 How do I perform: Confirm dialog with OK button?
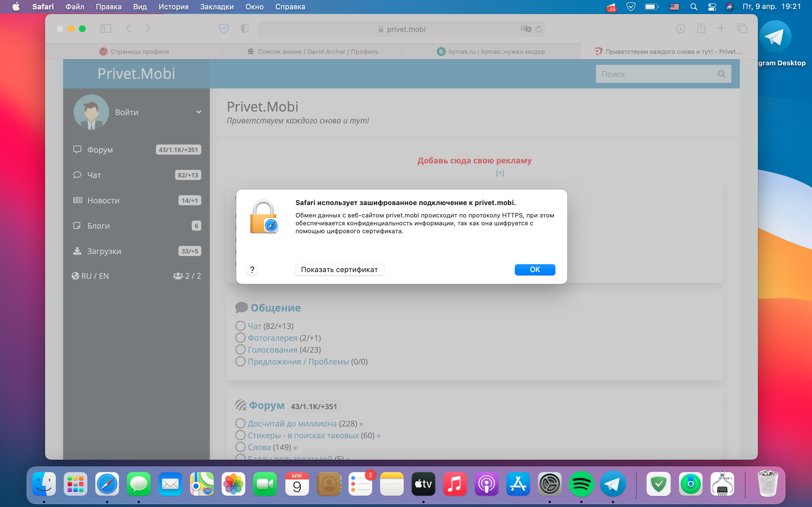[x=535, y=270]
